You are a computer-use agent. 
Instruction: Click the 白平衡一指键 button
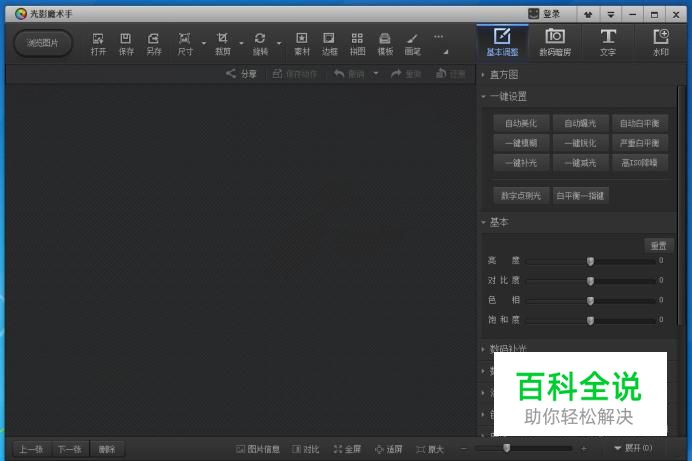click(x=580, y=195)
